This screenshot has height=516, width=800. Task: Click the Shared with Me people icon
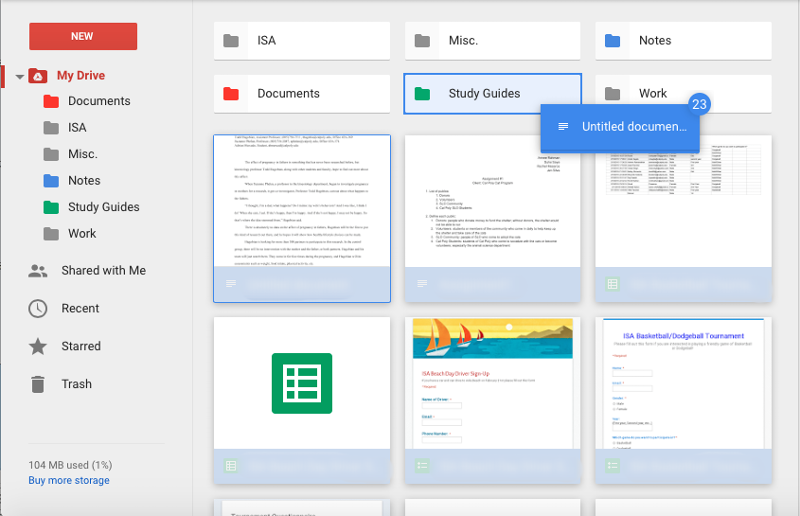click(38, 271)
